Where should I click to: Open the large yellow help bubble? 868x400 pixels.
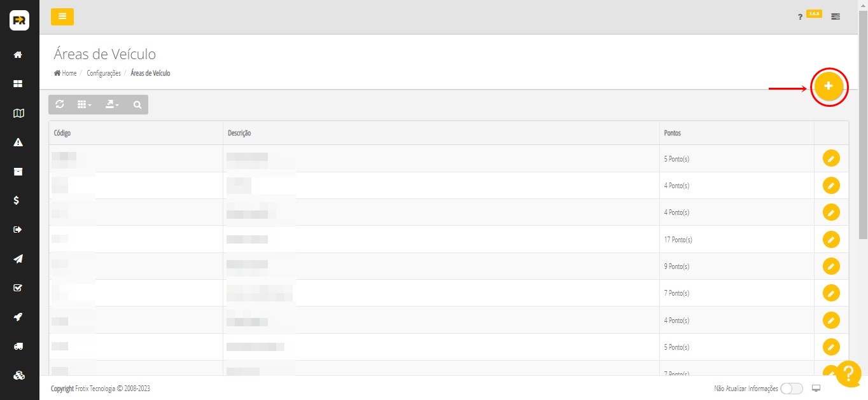[848, 373]
